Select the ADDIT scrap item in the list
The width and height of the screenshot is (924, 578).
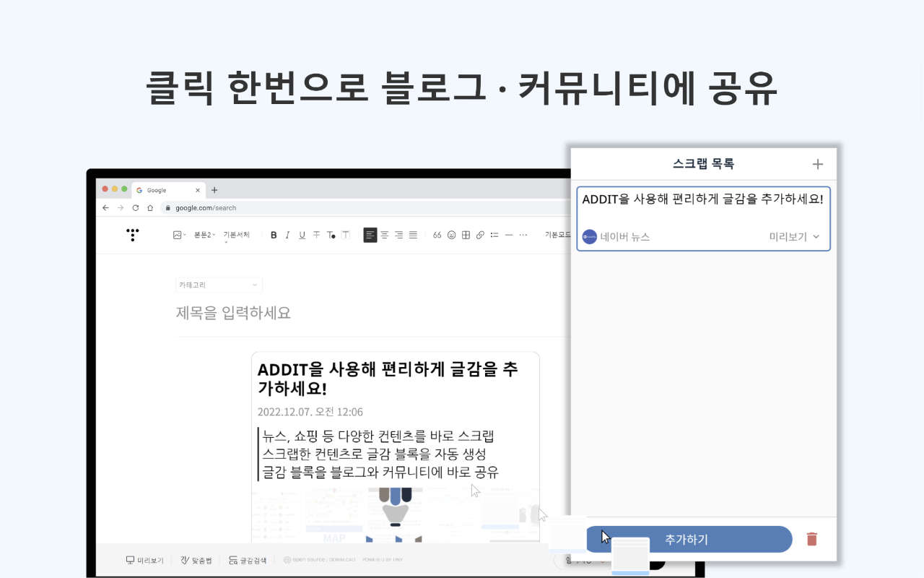[703, 218]
